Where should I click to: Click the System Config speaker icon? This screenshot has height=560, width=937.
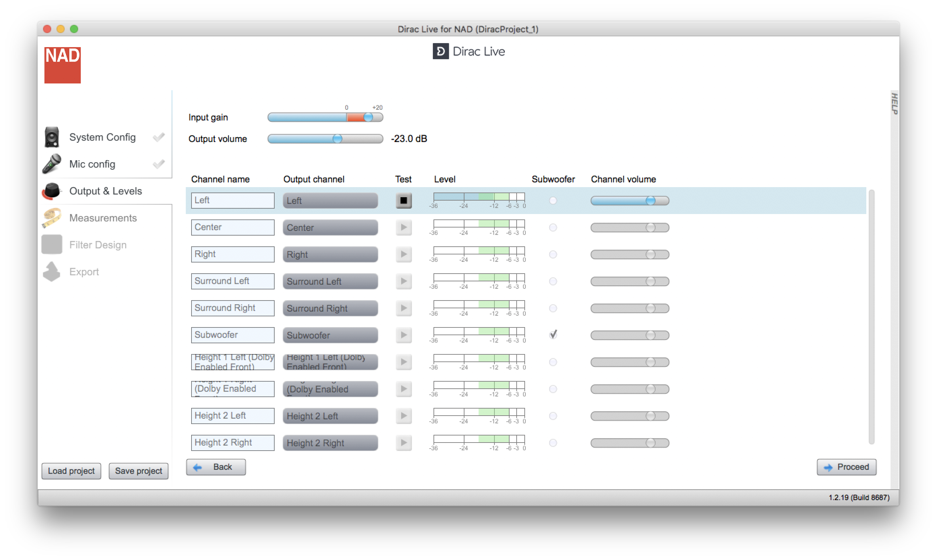pyautogui.click(x=52, y=137)
